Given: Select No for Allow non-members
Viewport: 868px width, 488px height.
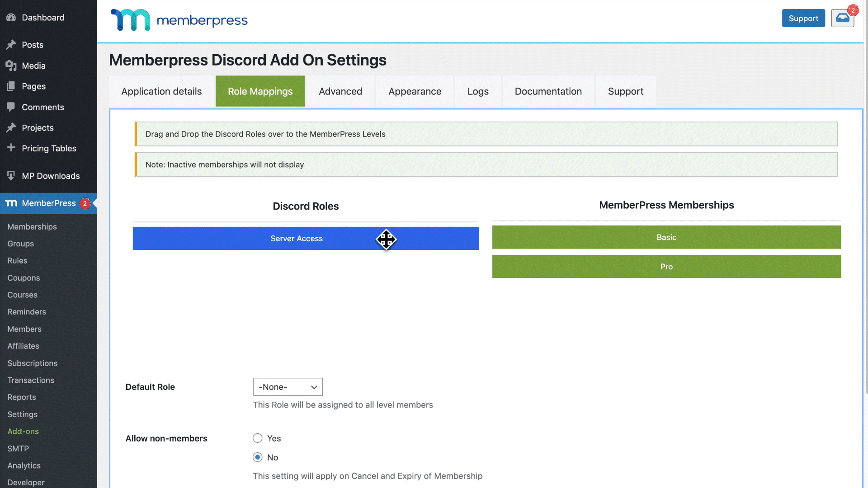Looking at the screenshot, I should (x=257, y=457).
